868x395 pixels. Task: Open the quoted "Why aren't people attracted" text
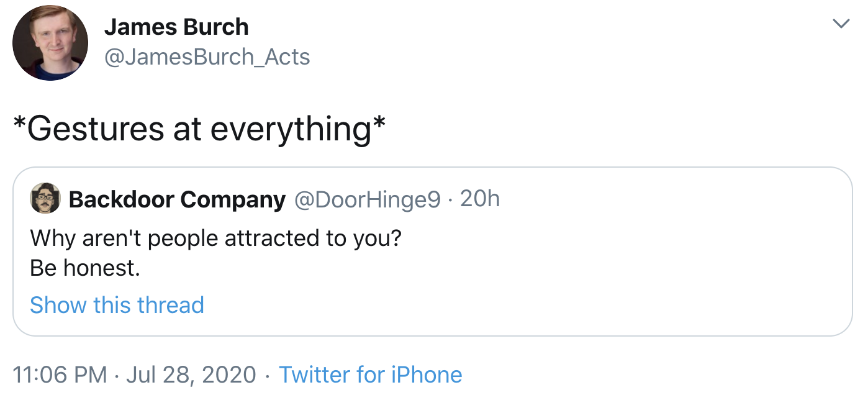click(x=215, y=238)
